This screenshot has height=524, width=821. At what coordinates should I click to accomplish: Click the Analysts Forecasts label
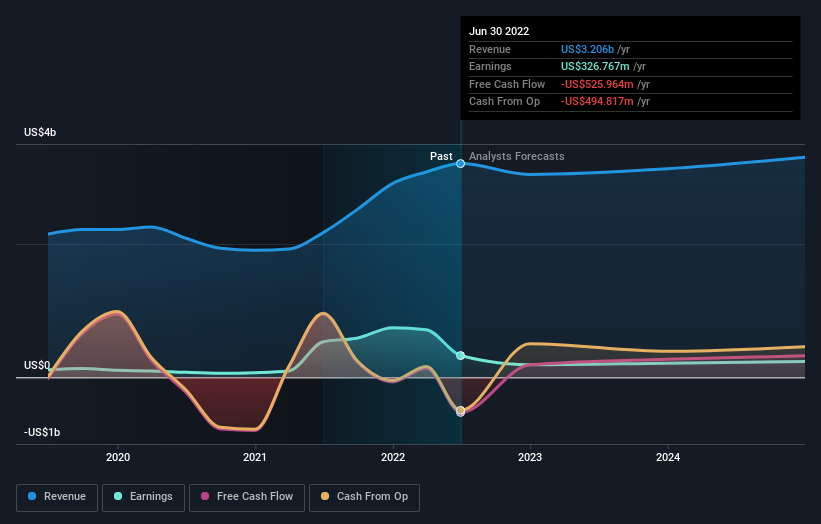517,157
